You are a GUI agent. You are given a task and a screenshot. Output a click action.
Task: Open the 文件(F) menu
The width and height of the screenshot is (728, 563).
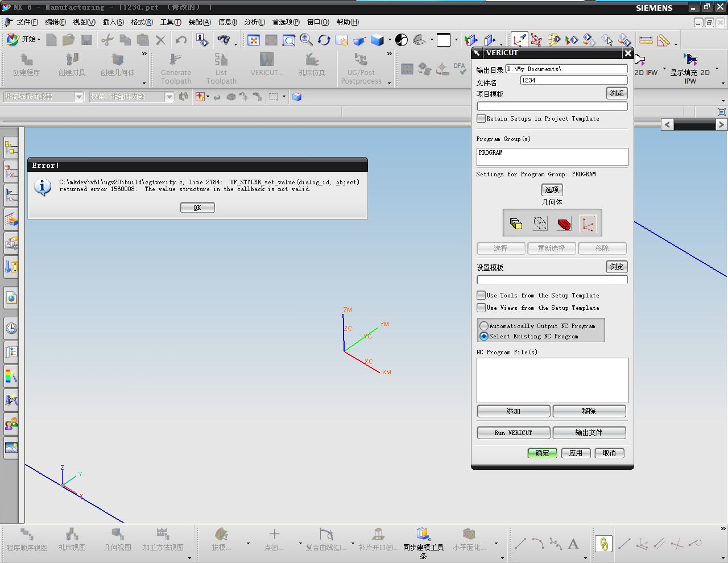[27, 22]
